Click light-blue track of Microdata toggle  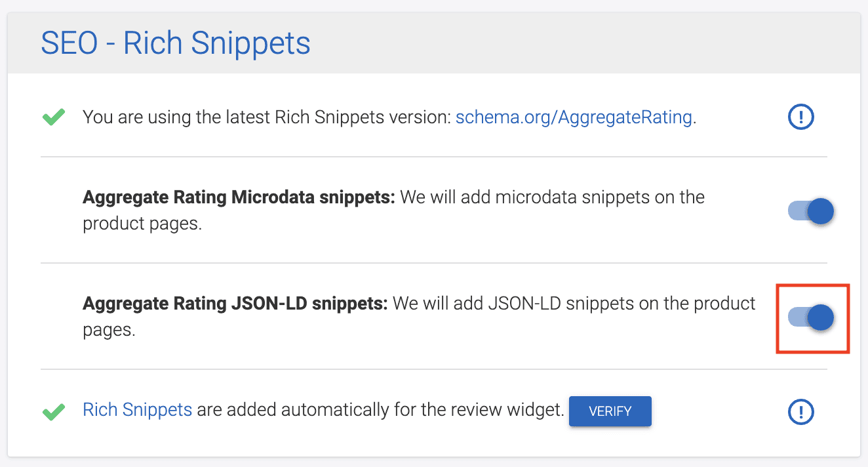point(795,212)
